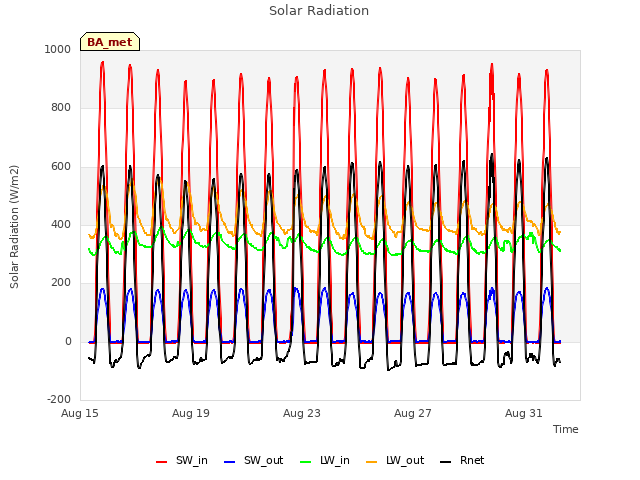Screen dimensions: 640x480
Task: Click the Aug 19 x-axis tick label
Action: point(191,413)
